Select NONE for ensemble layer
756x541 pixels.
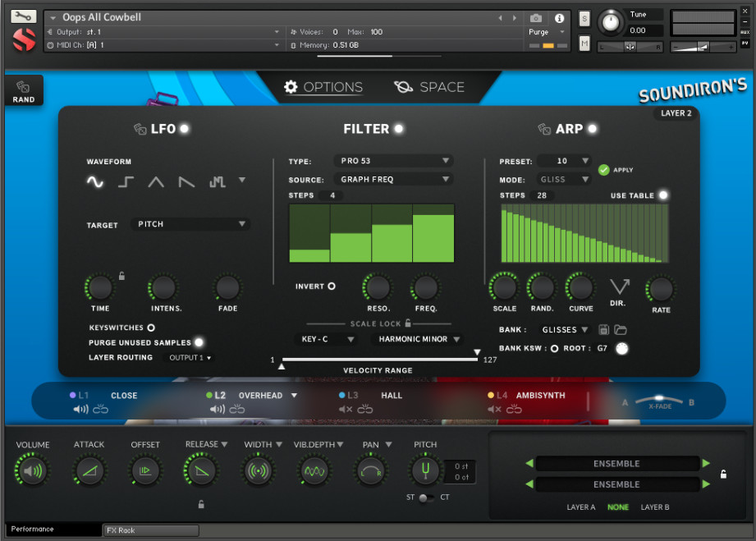click(x=617, y=507)
